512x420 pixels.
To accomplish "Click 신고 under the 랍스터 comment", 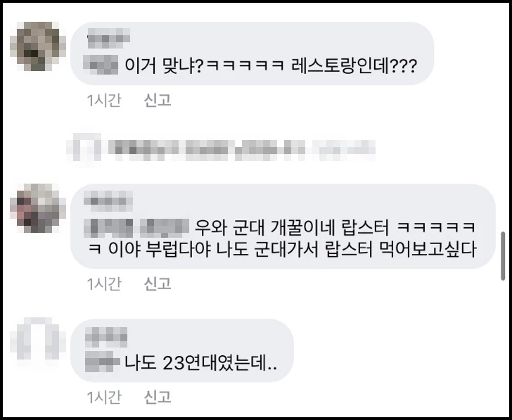I will pyautogui.click(x=158, y=284).
